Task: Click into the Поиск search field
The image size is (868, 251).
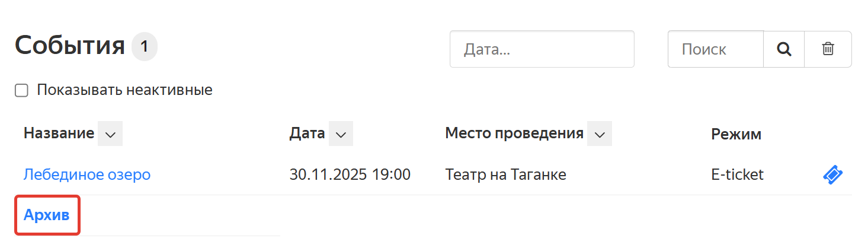Action: pyautogui.click(x=715, y=49)
